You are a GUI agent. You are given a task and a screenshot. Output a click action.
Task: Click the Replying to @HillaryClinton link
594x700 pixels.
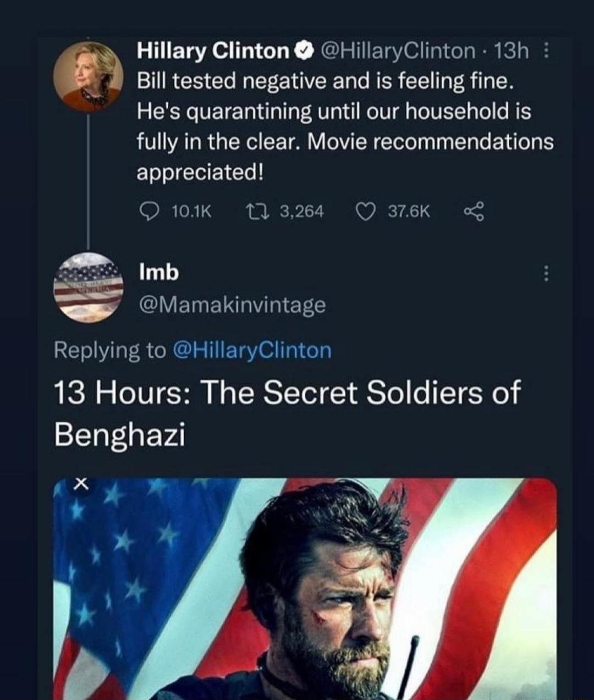252,350
